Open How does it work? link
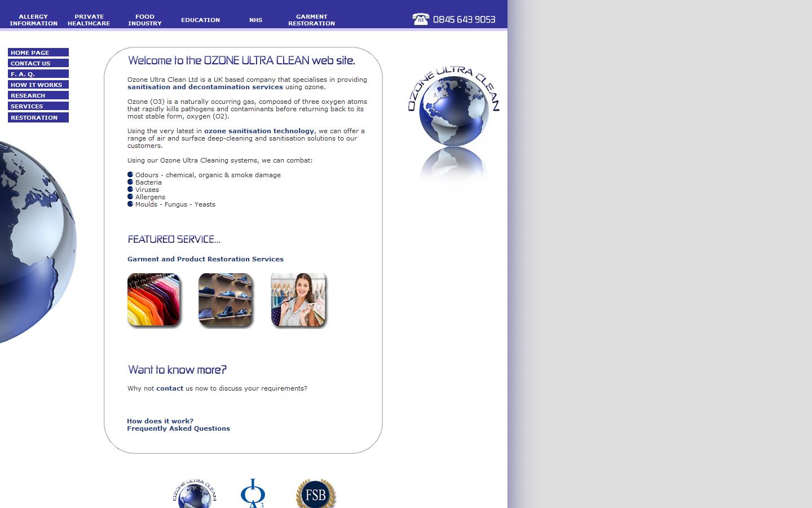The image size is (812, 508). coord(160,421)
